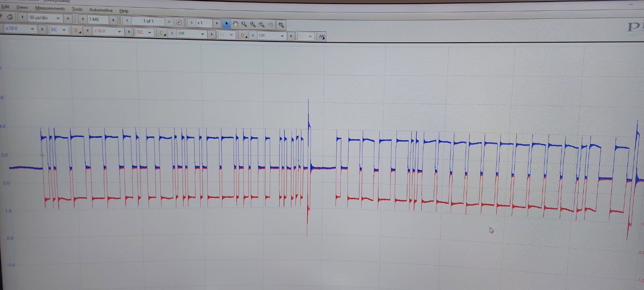644x290 pixels.
Task: Click previous buffer arrow beside 1 of 1
Action: [x=127, y=21]
